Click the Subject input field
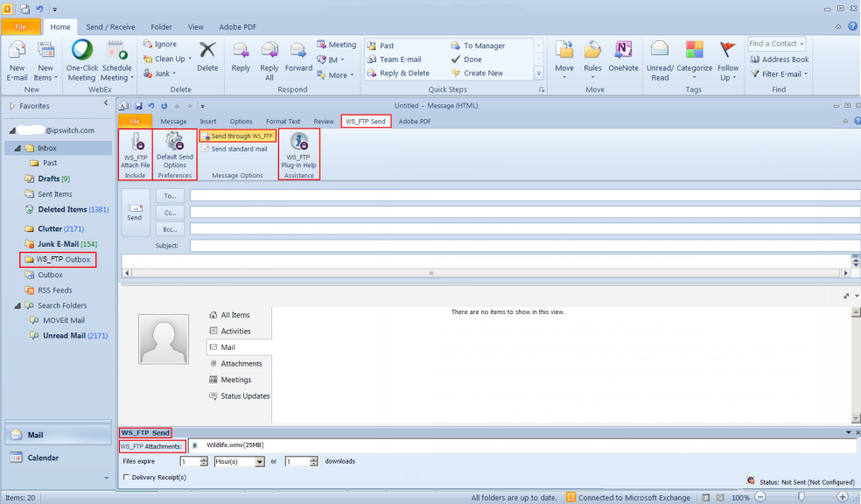 (x=525, y=245)
